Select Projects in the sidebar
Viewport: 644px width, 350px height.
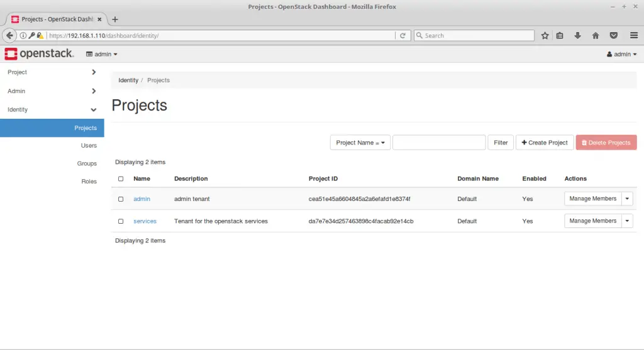[x=52, y=128]
